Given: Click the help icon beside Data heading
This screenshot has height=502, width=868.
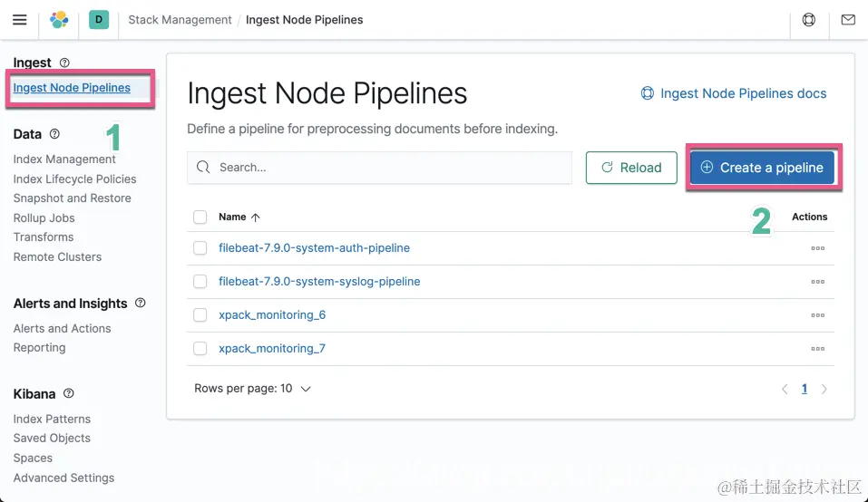Looking at the screenshot, I should (x=54, y=134).
